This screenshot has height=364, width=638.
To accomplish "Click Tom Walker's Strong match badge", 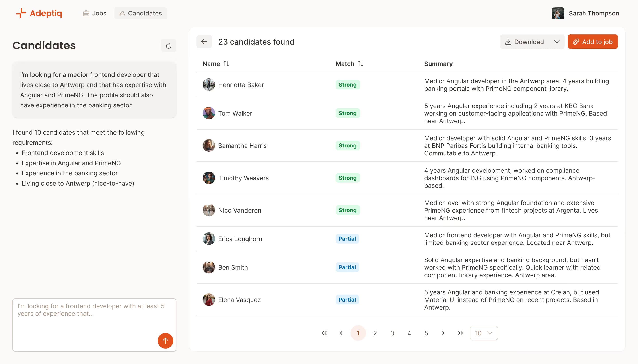I will tap(347, 113).
